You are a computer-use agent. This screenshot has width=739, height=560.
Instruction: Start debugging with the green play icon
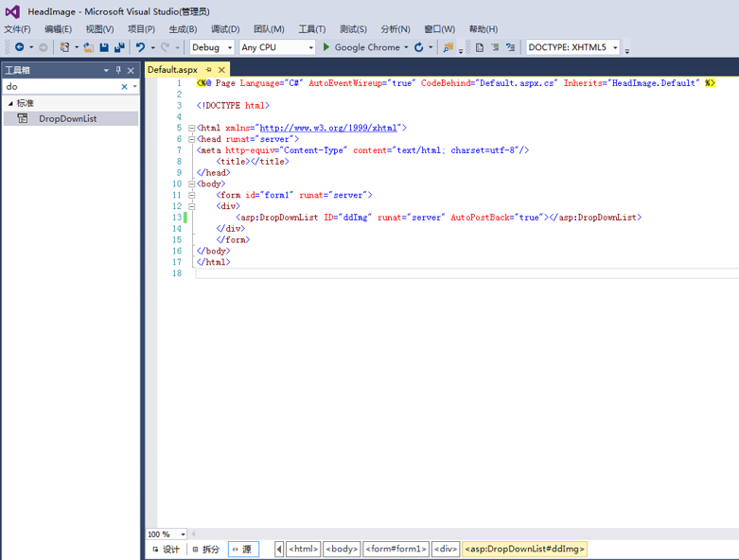click(326, 47)
